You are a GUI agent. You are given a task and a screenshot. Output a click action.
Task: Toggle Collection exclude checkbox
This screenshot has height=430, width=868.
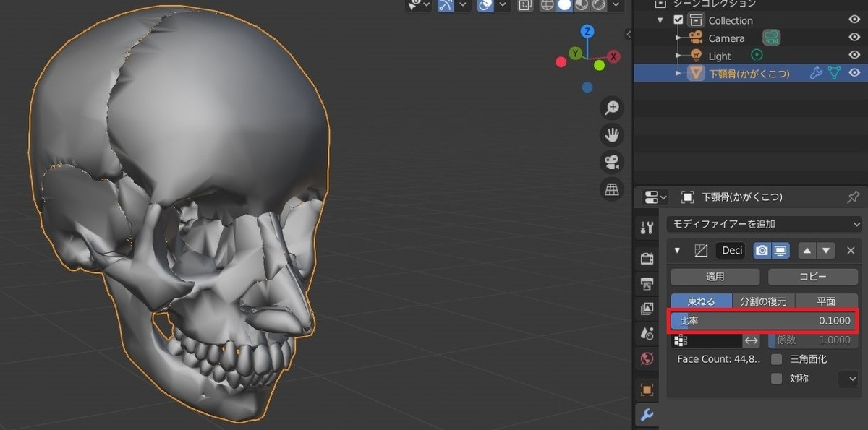pos(678,20)
